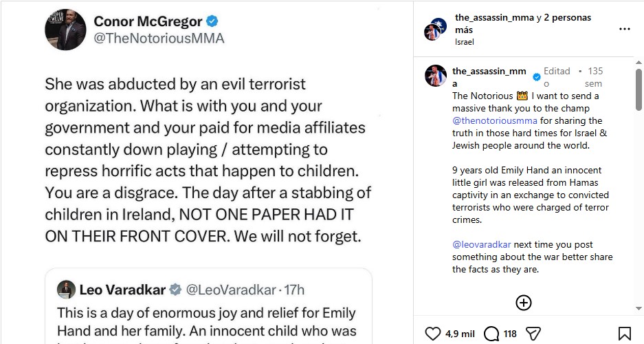Click the Israel location tag
This screenshot has height=344, width=644.
click(465, 42)
